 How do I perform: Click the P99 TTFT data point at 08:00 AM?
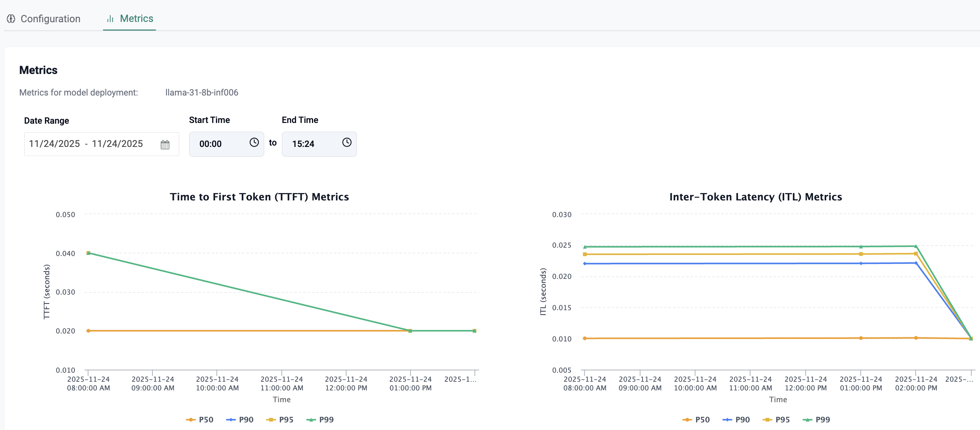pos(88,253)
